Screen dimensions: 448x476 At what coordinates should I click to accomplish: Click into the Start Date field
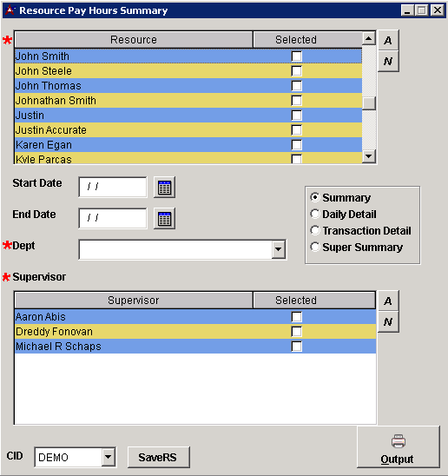113,187
